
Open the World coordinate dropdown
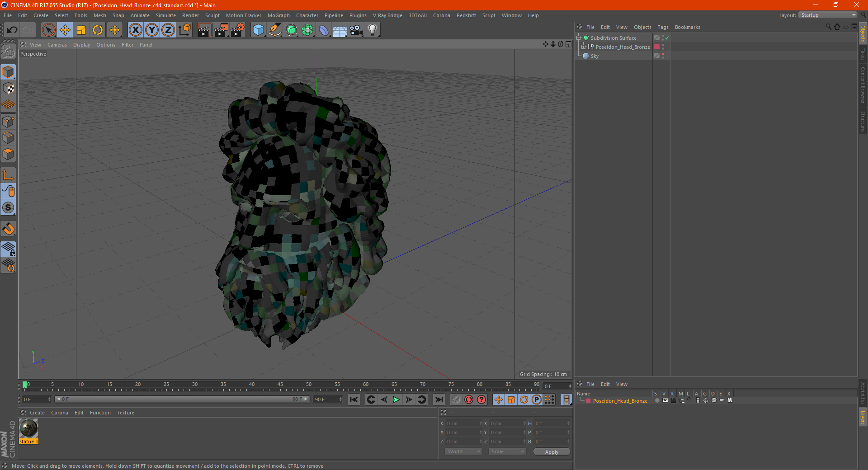coord(463,451)
